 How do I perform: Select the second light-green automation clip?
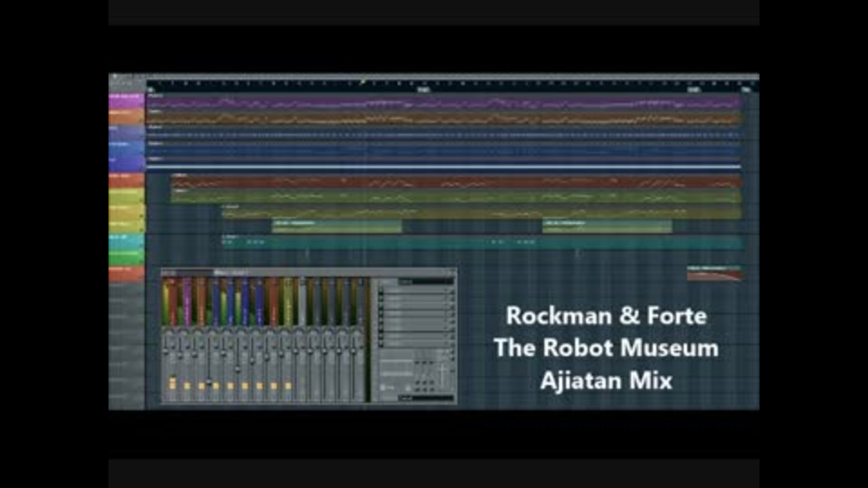[608, 226]
